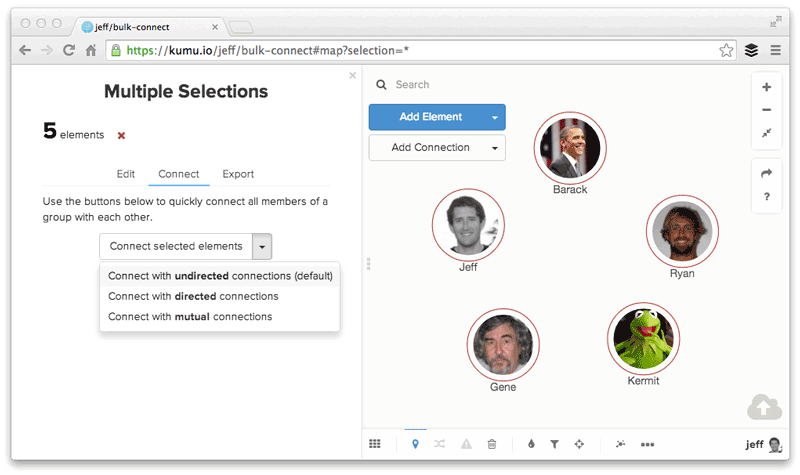The image size is (800, 475).
Task: Click into the Search field
Action: pos(450,85)
